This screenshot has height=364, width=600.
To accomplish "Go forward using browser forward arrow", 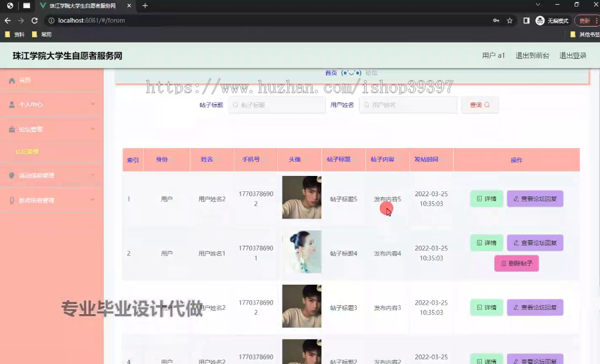I will pyautogui.click(x=21, y=21).
